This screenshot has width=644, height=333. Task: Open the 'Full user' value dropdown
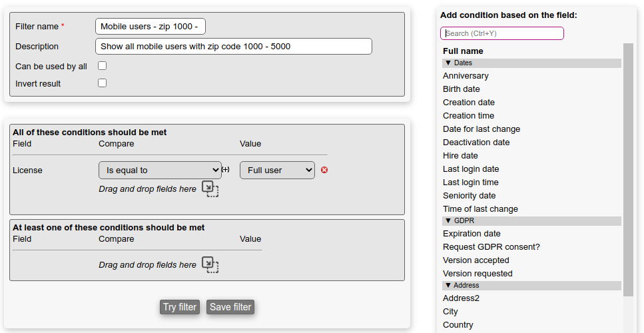(x=277, y=170)
